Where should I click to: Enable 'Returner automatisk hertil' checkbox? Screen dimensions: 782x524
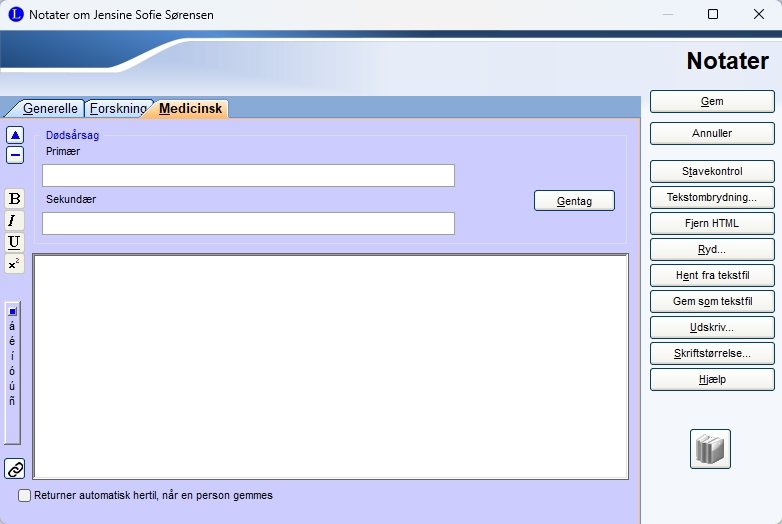click(x=25, y=495)
